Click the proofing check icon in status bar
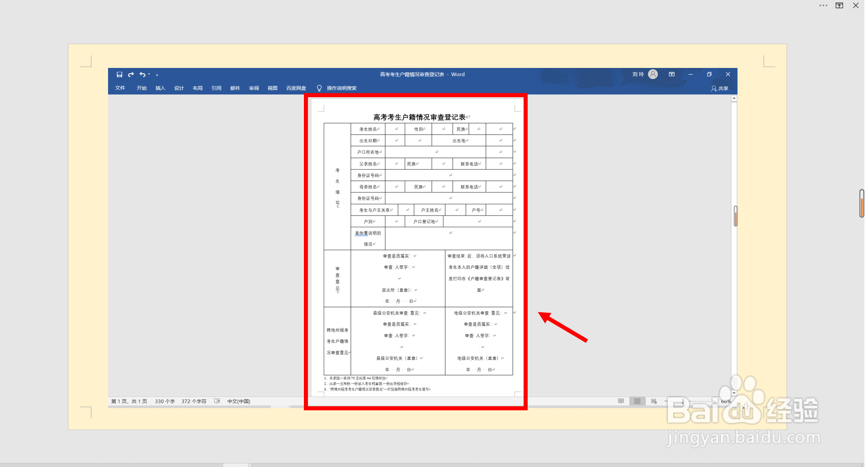 point(217,401)
